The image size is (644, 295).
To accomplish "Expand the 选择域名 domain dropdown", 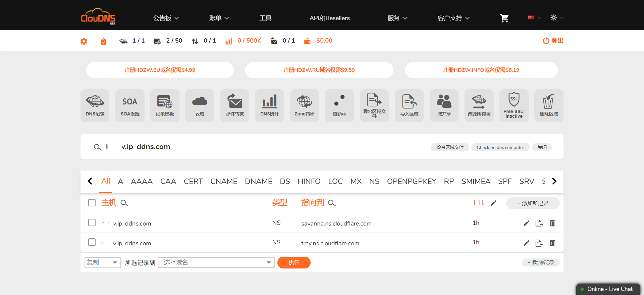I will click(216, 262).
